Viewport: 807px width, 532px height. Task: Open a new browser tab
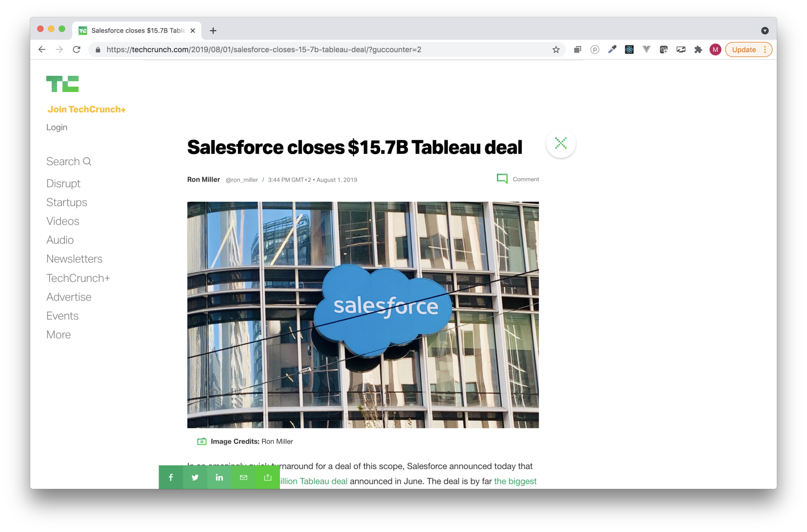point(213,31)
